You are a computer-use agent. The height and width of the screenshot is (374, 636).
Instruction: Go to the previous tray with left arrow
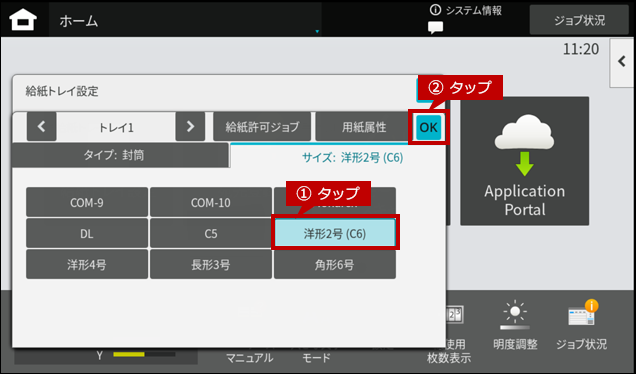click(41, 127)
